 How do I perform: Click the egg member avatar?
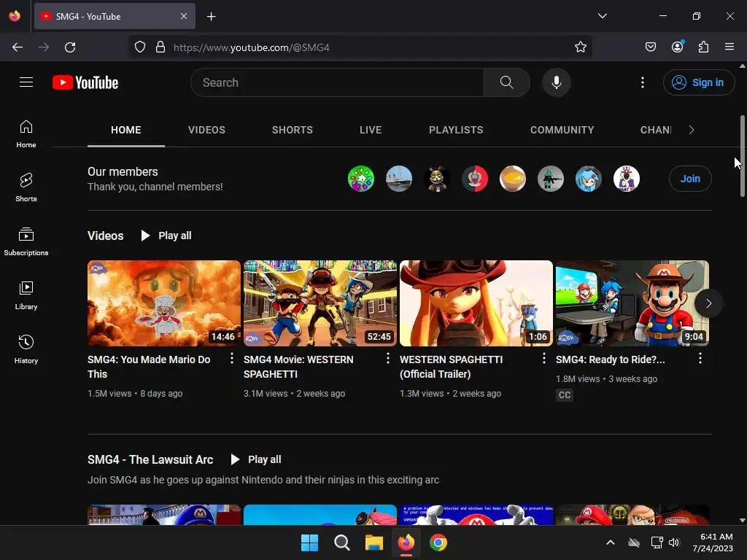(x=513, y=179)
